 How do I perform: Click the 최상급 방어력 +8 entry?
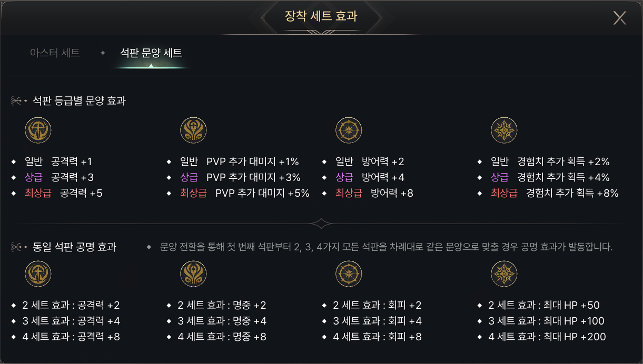(374, 193)
